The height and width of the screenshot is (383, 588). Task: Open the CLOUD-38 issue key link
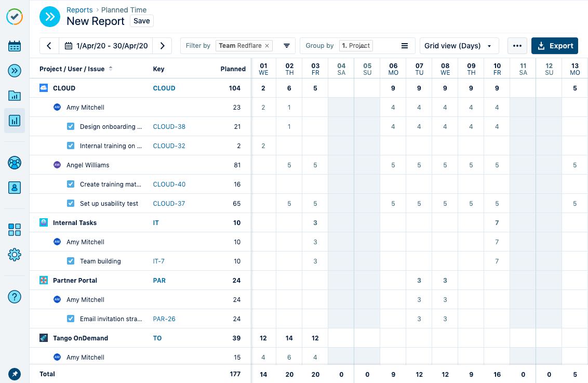tap(169, 126)
